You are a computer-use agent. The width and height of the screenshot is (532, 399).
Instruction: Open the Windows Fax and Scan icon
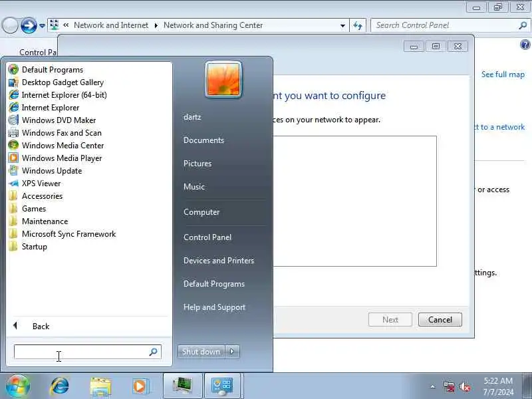(x=13, y=132)
